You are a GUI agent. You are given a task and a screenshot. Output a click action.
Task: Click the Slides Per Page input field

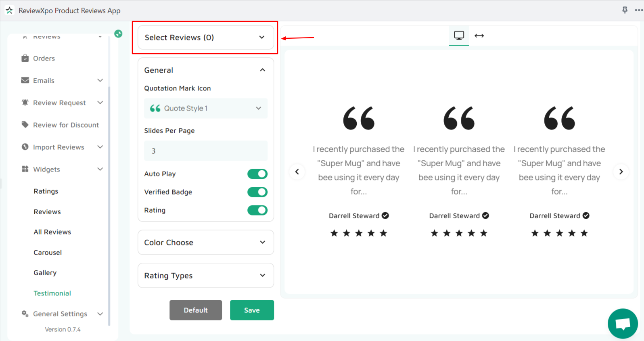(206, 151)
